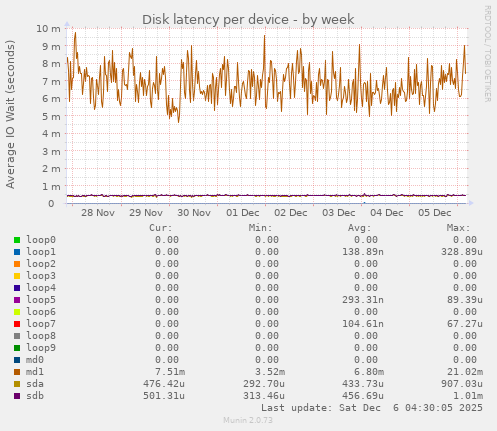This screenshot has width=497, height=431.
Task: Click the md1 latency dip on 30 Nov
Action: coord(179,122)
